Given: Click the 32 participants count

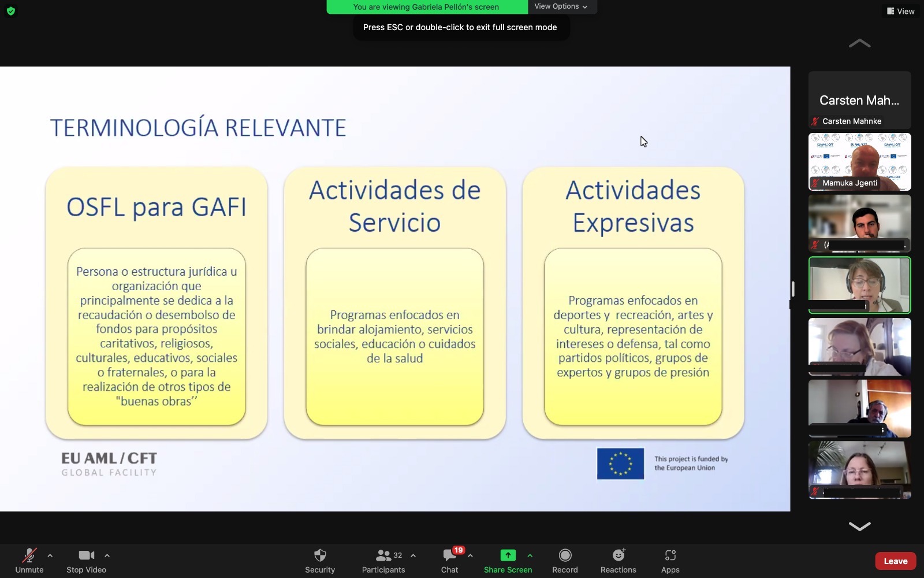Looking at the screenshot, I should pyautogui.click(x=398, y=555).
